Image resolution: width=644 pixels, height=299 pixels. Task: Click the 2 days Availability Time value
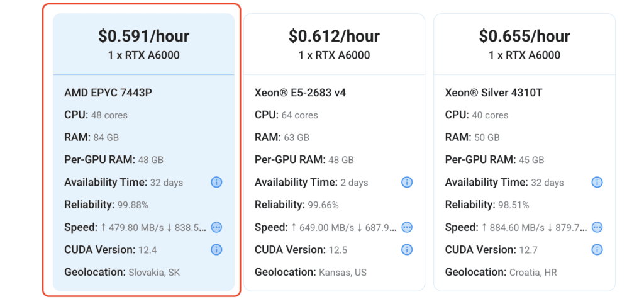tap(355, 183)
